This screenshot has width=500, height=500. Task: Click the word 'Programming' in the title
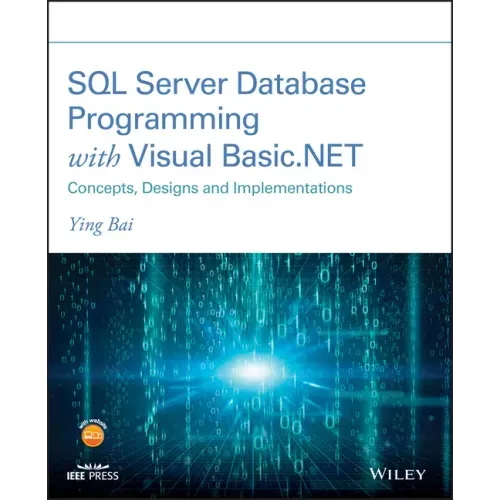click(163, 121)
